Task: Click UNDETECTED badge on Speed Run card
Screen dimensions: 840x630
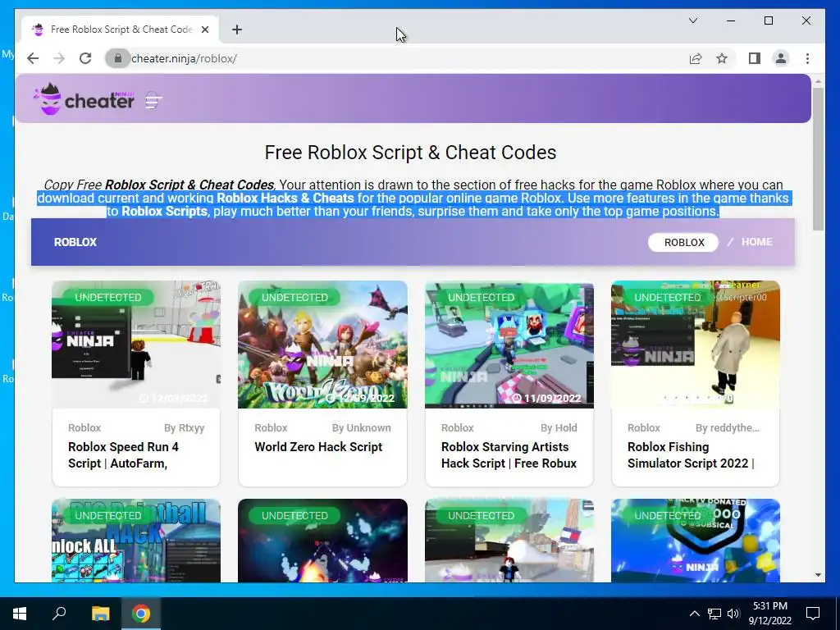Action: point(108,297)
